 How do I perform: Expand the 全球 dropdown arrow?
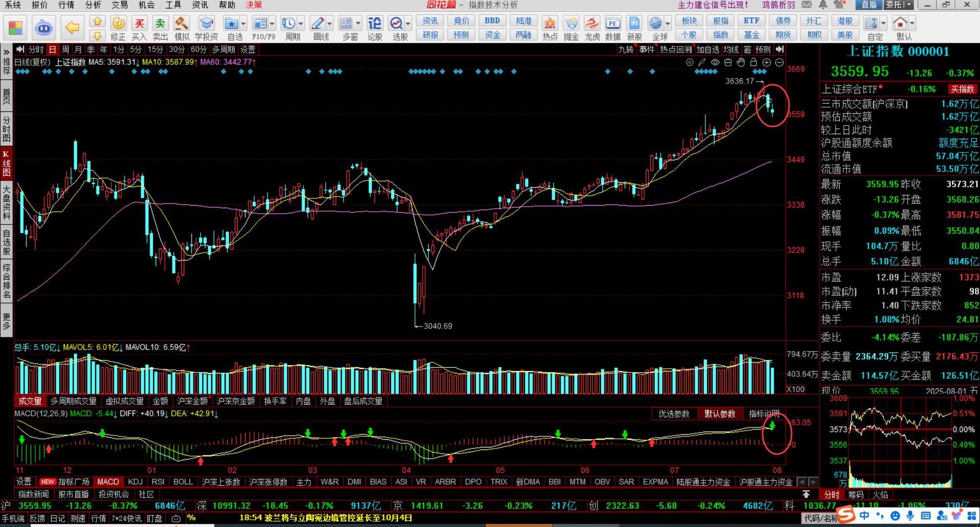click(668, 23)
